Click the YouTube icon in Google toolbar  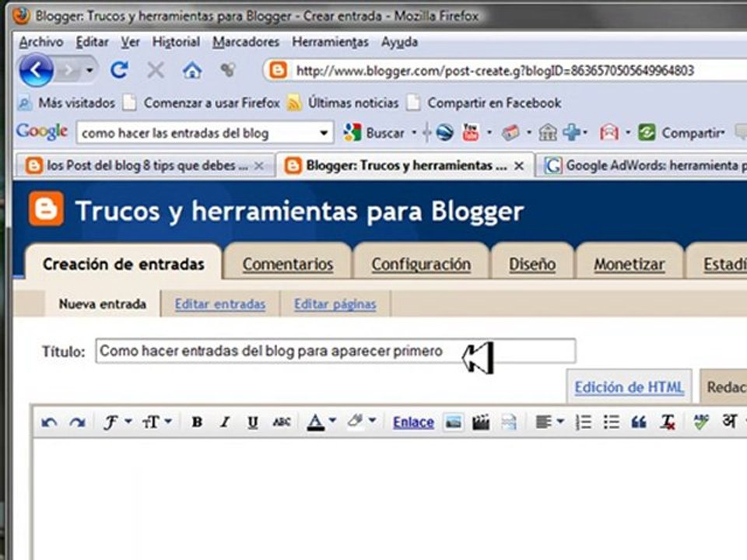470,132
